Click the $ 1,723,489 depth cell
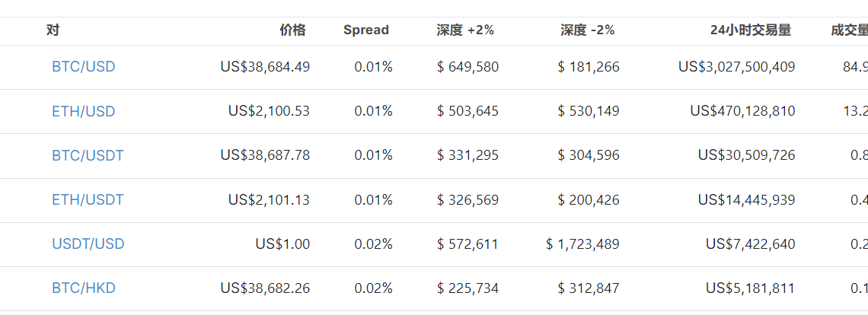 (x=582, y=244)
